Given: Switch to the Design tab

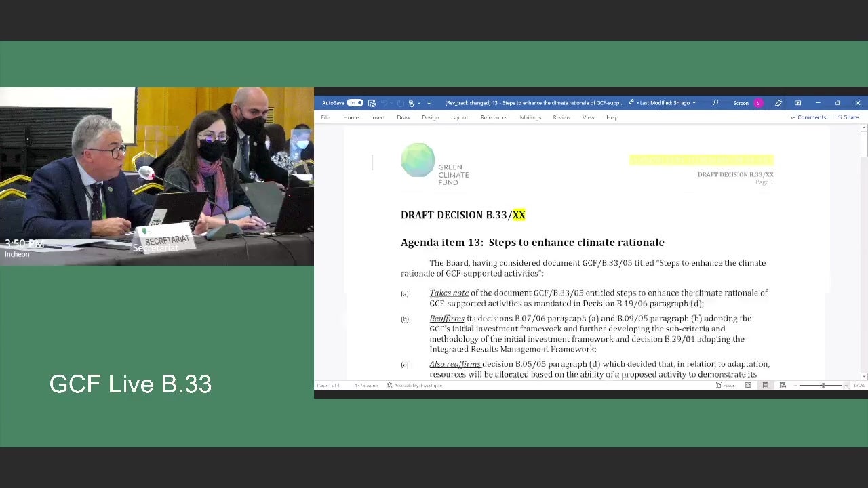Looking at the screenshot, I should pos(430,117).
